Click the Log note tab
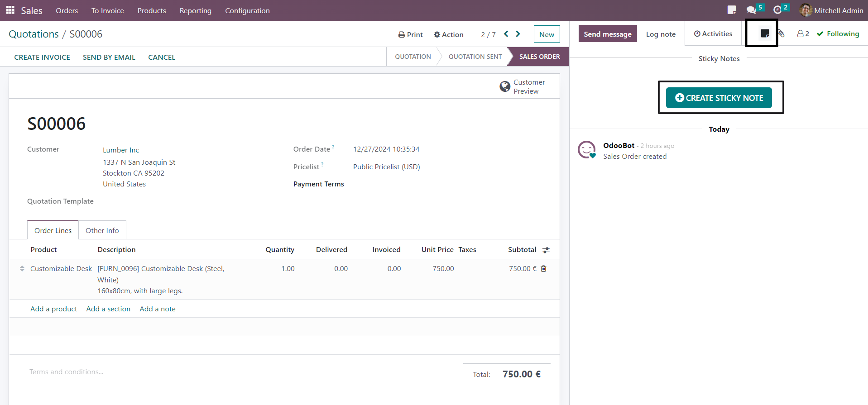The image size is (868, 405). pyautogui.click(x=661, y=34)
